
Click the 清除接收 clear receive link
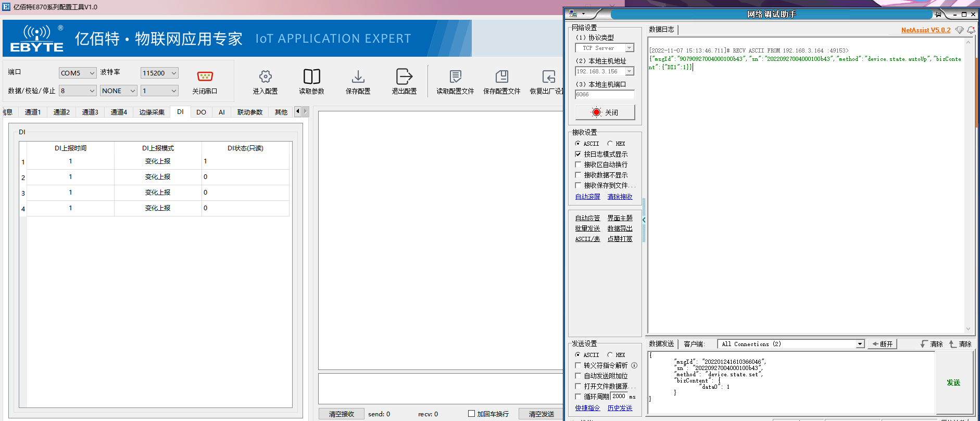click(x=620, y=197)
